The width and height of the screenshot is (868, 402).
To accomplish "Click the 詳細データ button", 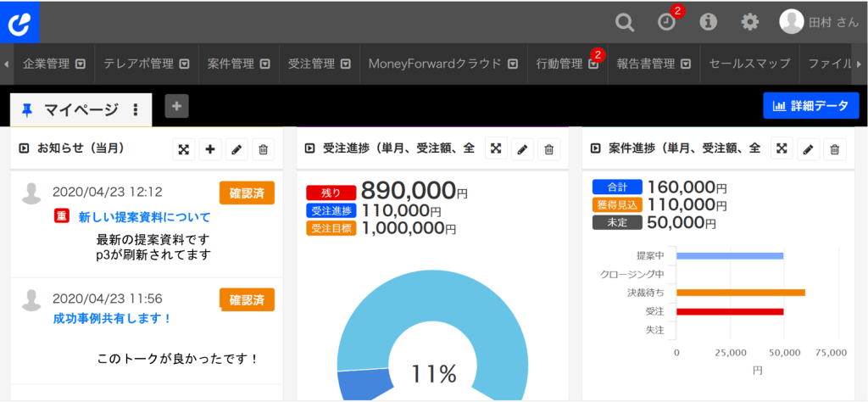I will pos(810,106).
